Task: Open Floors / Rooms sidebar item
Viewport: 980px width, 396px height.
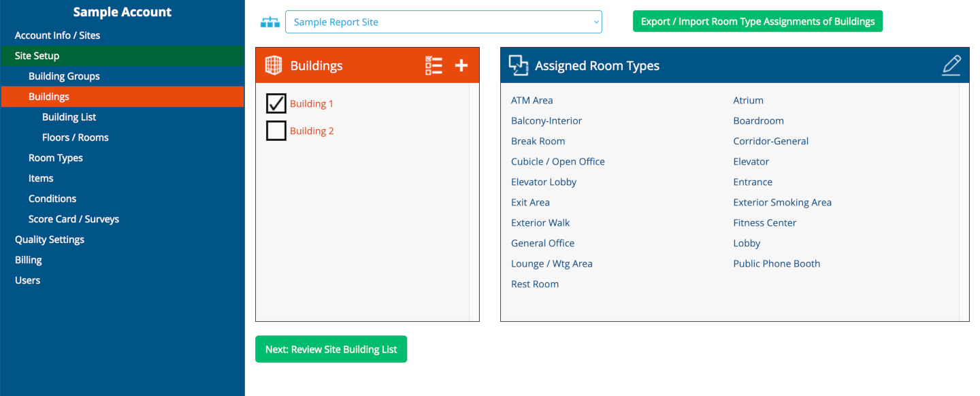Action: point(75,137)
